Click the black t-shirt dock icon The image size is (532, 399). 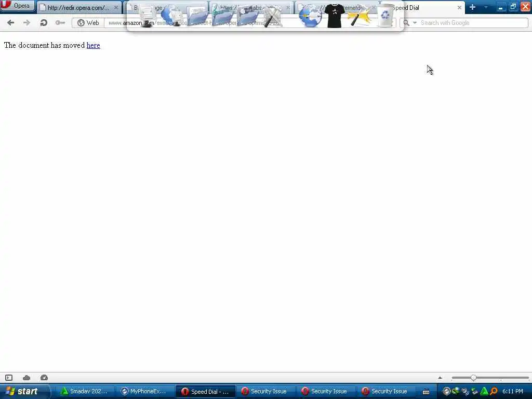[335, 16]
